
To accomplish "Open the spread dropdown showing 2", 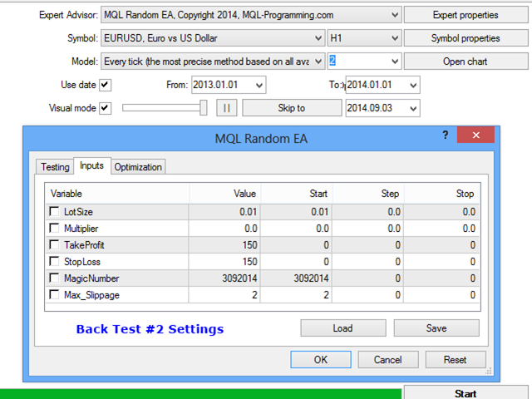I will pos(395,62).
